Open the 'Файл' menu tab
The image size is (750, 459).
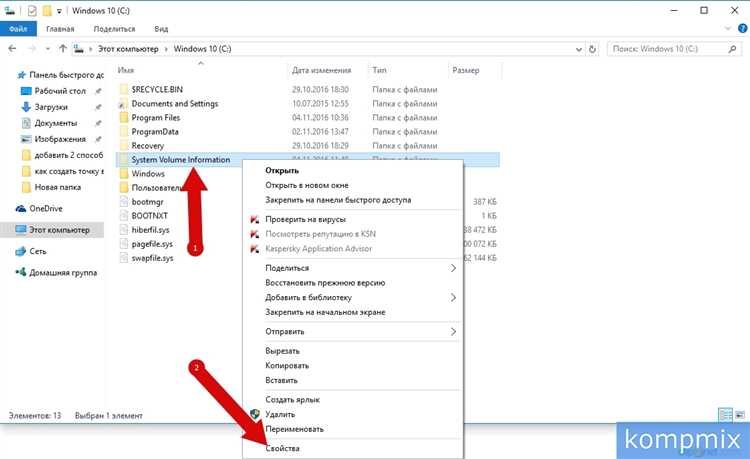(19, 29)
